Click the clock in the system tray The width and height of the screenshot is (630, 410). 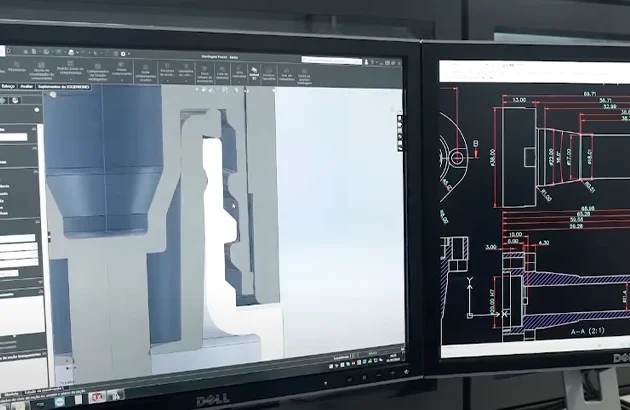coord(393,357)
